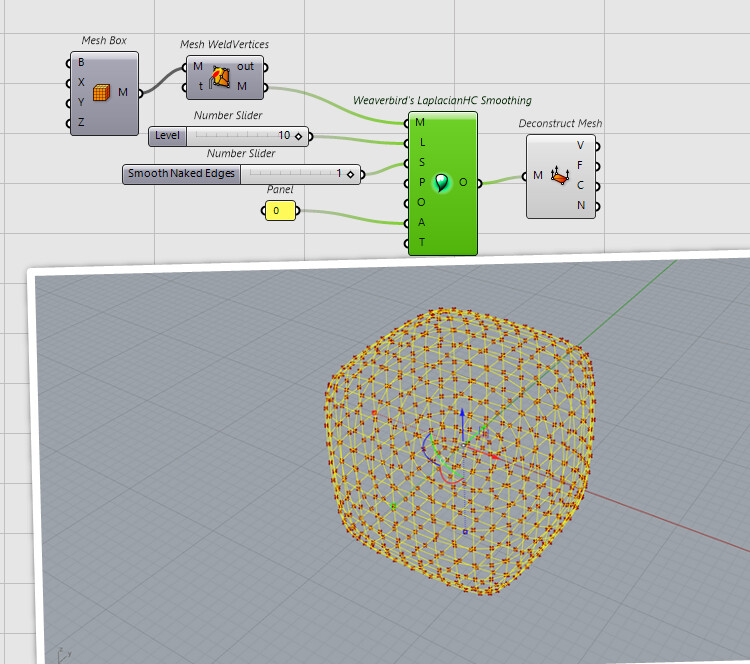Screen dimensions: 750x664
Task: Click the 'Panel' label above yellow panel
Action: point(280,189)
